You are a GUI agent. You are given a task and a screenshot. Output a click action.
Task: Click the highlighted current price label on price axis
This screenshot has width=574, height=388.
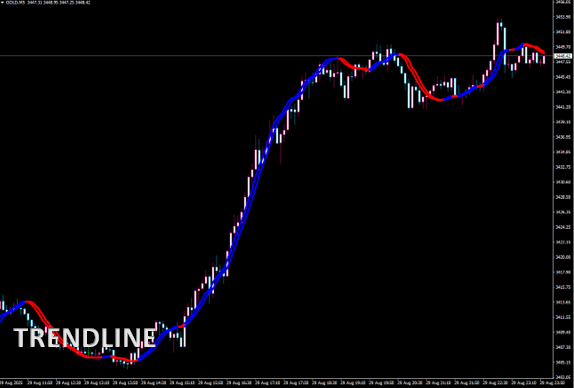coord(563,56)
